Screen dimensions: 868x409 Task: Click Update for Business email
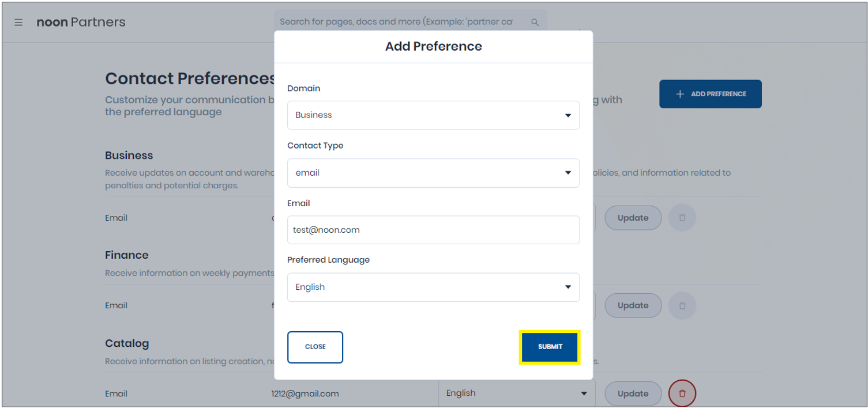pyautogui.click(x=633, y=218)
